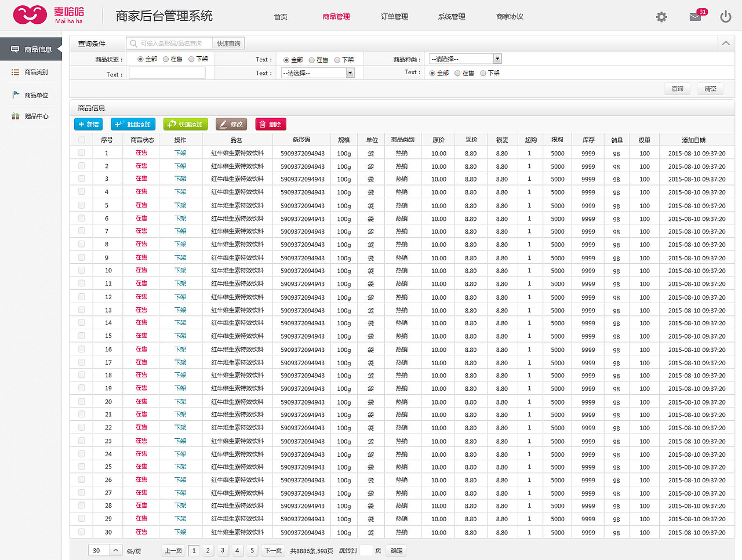742x560 pixels.
Task: Go to page 2
Action: [x=208, y=551]
